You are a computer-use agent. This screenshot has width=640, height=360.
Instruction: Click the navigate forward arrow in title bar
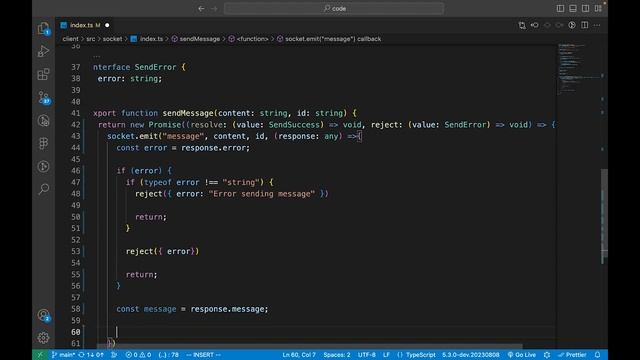[x=215, y=8]
